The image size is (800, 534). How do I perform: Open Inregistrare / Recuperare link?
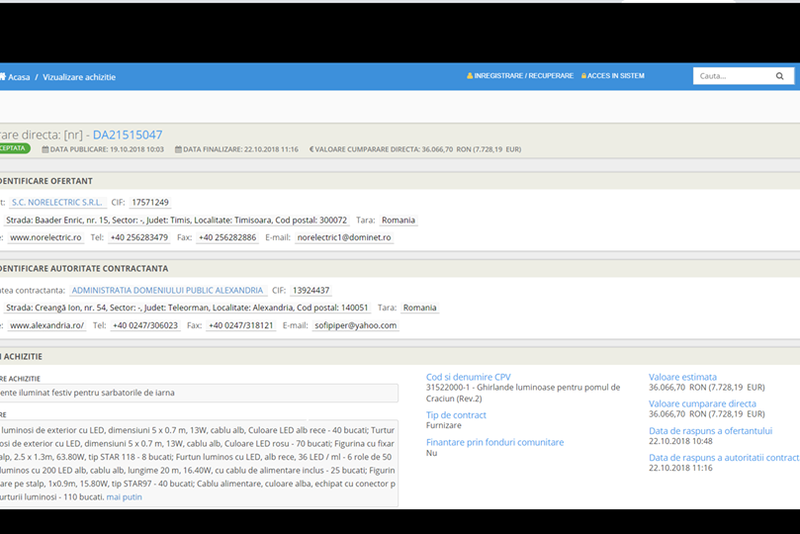(524, 76)
